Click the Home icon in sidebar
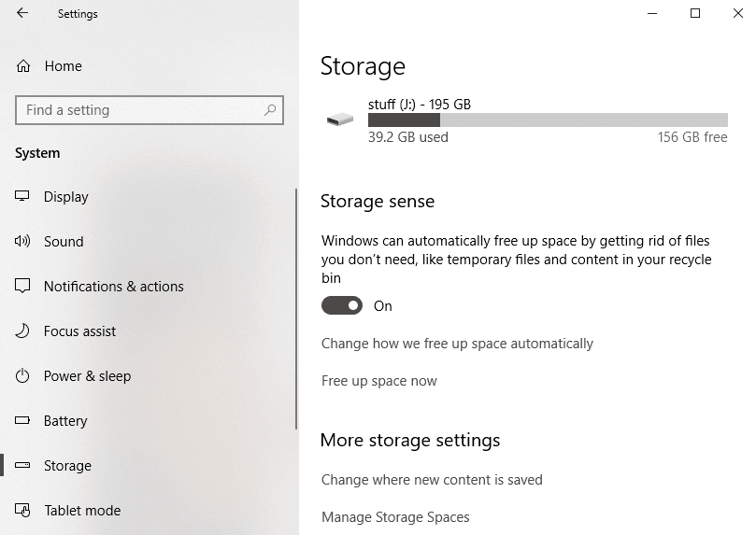 click(23, 66)
